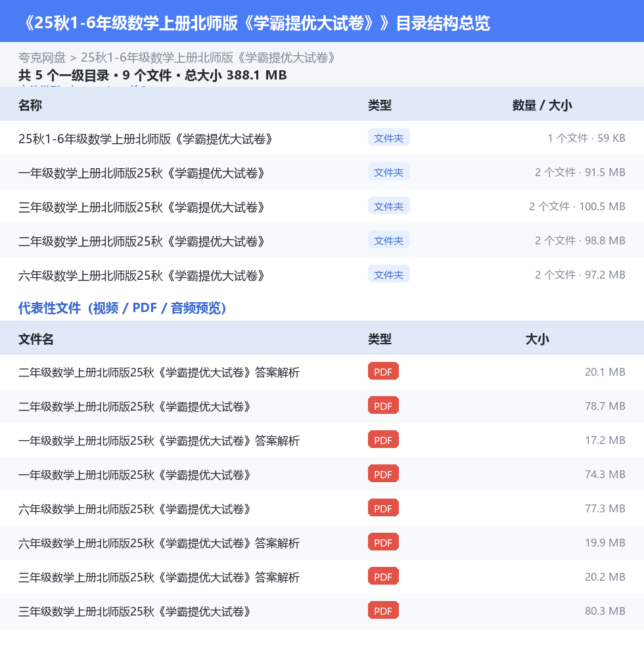644x649 pixels.
Task: Select the value 2 个文件 · 97.2 MB
Action: pos(580,275)
